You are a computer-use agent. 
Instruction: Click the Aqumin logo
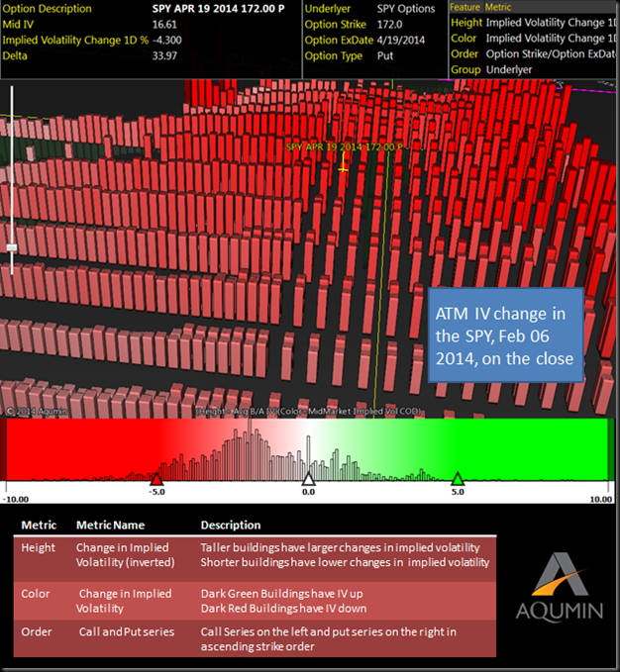(560, 588)
